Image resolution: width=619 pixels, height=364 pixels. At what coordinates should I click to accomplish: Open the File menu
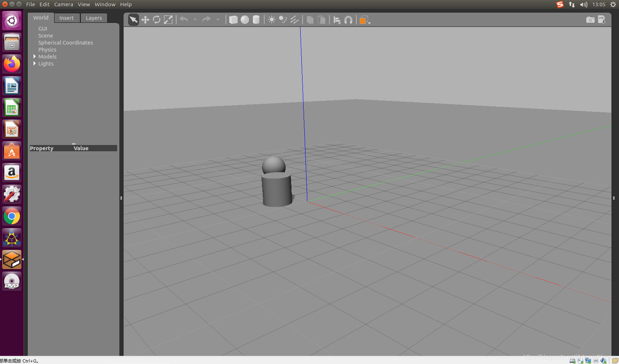point(31,4)
